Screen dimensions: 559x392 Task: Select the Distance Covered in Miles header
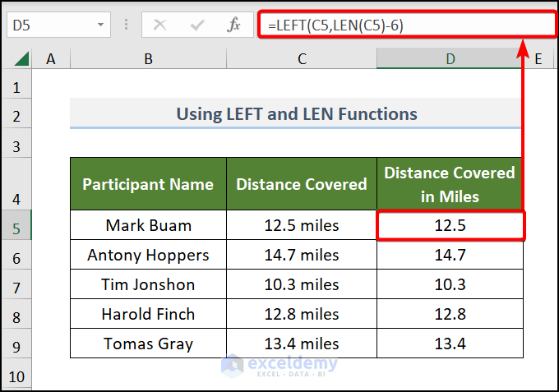tap(450, 184)
